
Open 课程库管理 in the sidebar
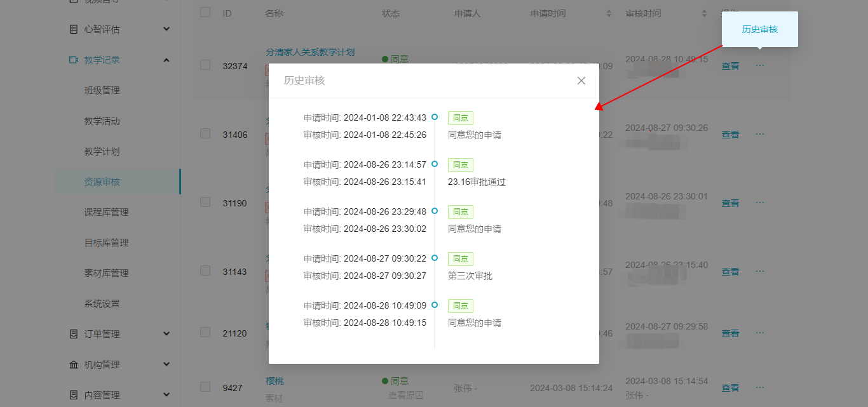pyautogui.click(x=107, y=212)
